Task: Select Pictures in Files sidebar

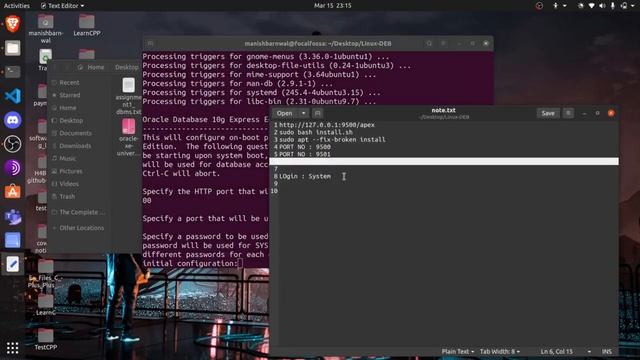Action: pyautogui.click(x=71, y=171)
